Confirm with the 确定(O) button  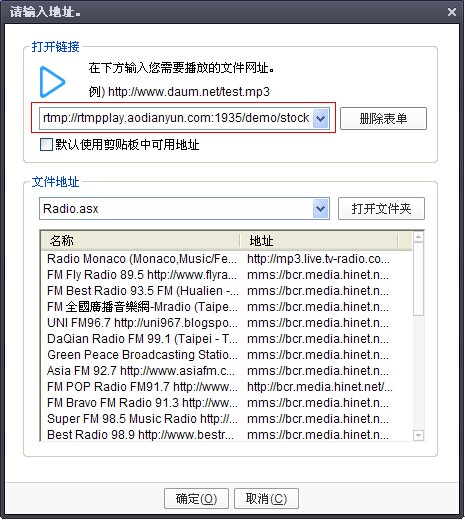[x=196, y=499]
